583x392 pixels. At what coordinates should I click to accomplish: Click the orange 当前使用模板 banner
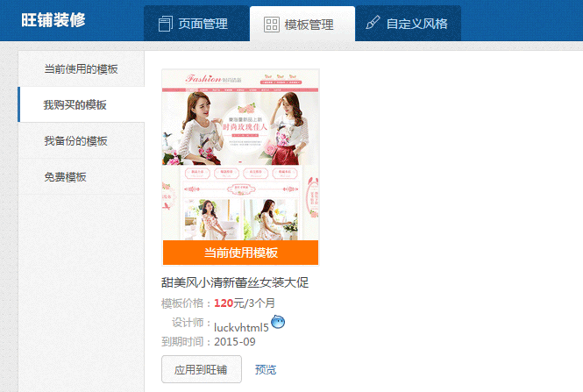click(x=240, y=253)
